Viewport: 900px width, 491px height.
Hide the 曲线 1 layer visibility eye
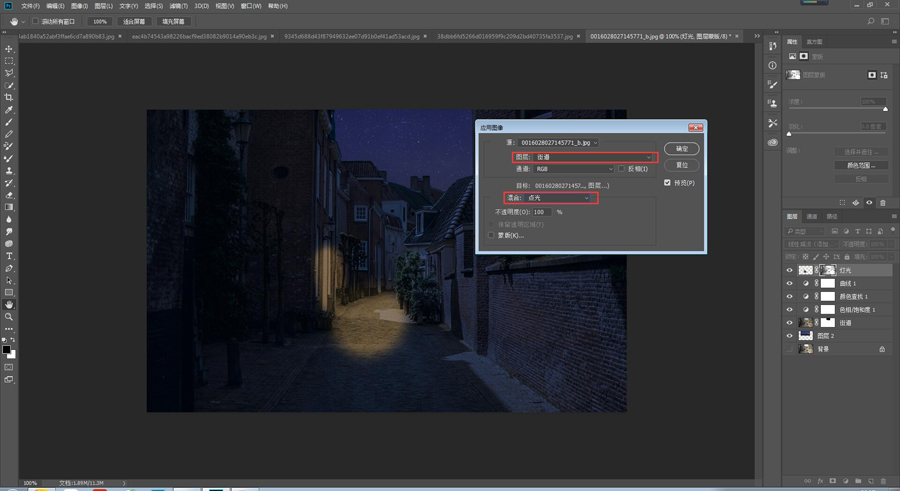tap(790, 284)
